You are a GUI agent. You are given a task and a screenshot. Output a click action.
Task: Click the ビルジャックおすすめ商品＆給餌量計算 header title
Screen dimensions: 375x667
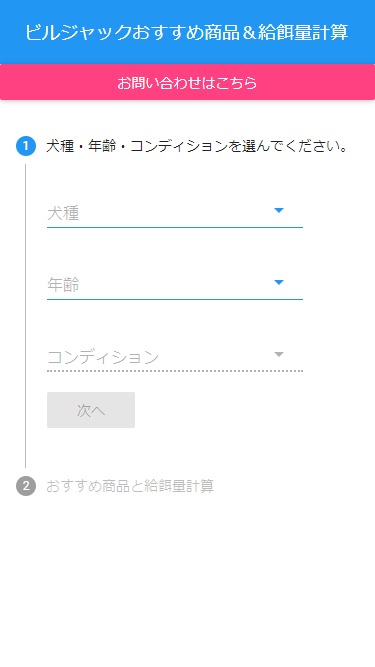[x=187, y=32]
